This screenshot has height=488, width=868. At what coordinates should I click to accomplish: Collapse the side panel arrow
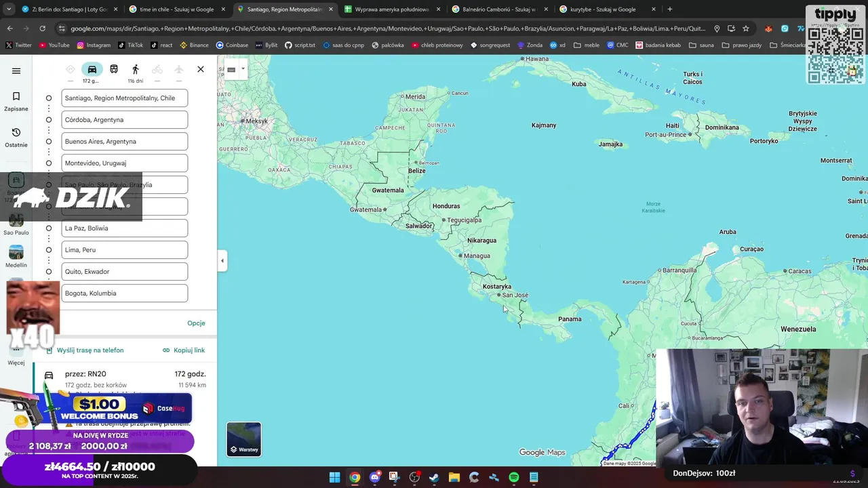pos(222,261)
